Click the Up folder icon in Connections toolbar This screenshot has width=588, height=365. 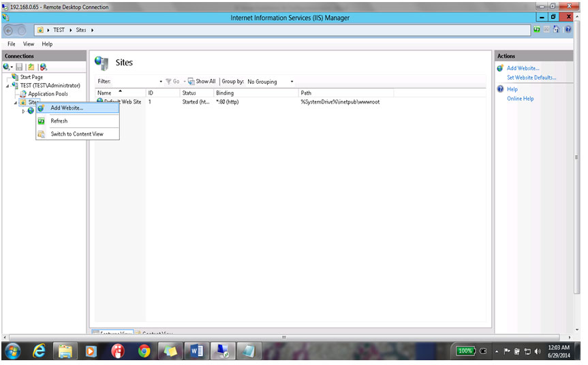31,67
